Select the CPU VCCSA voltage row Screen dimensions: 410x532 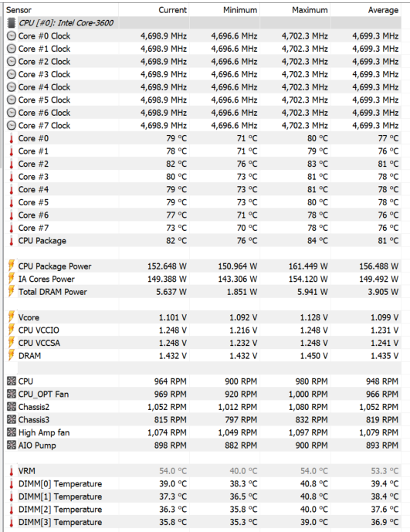pos(203,344)
